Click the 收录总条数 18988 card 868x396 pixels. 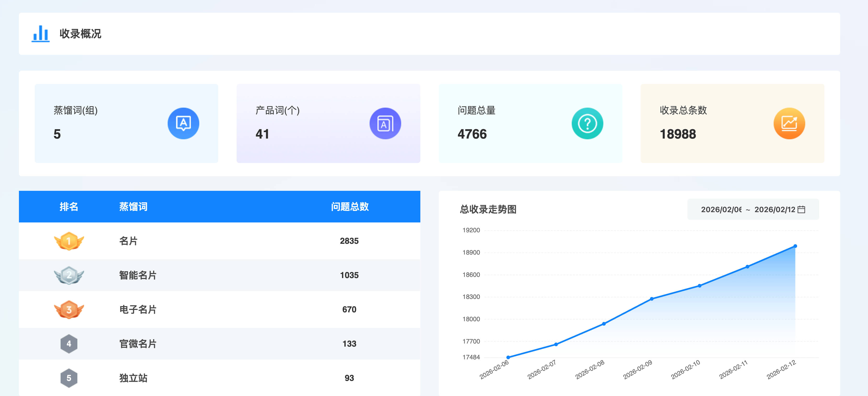click(x=732, y=123)
